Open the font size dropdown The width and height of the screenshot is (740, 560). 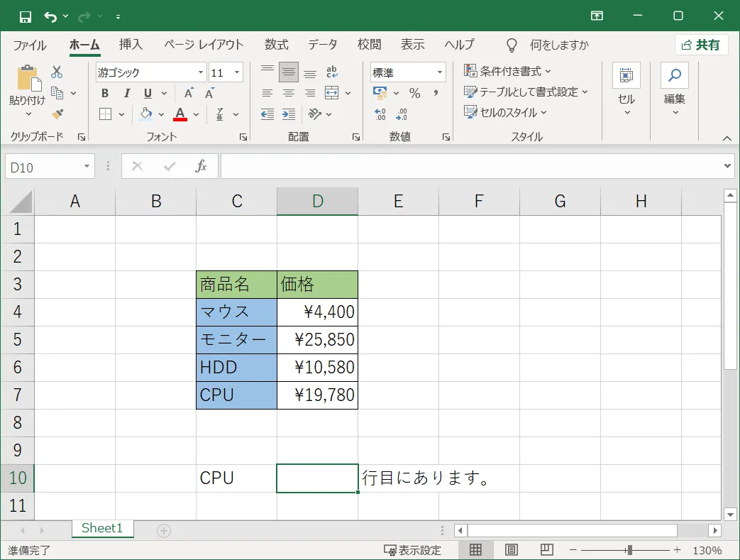(237, 72)
